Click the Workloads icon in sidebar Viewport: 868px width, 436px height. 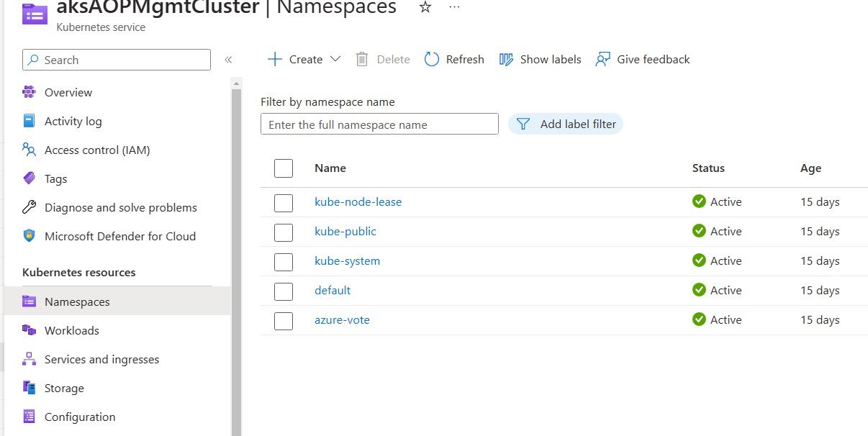click(29, 330)
